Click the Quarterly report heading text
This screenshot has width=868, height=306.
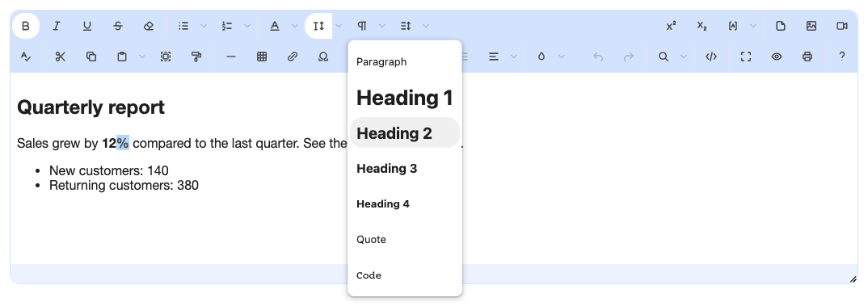tap(91, 107)
